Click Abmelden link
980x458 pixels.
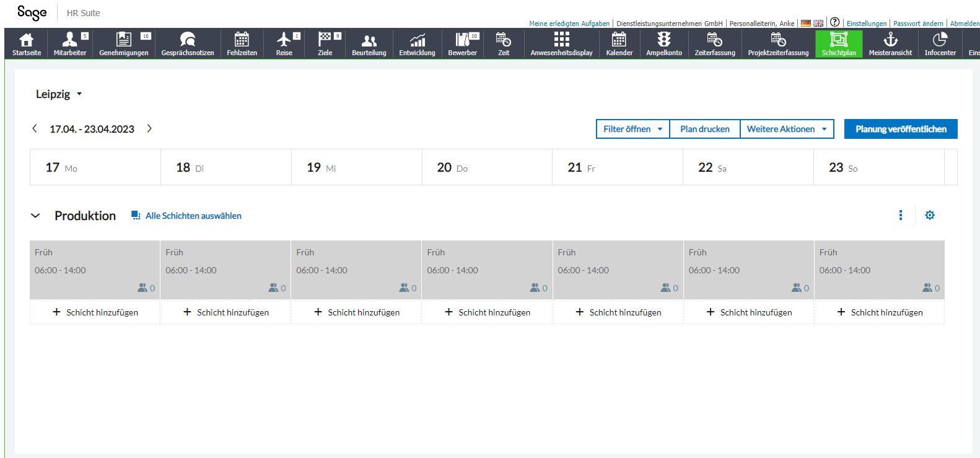(965, 24)
